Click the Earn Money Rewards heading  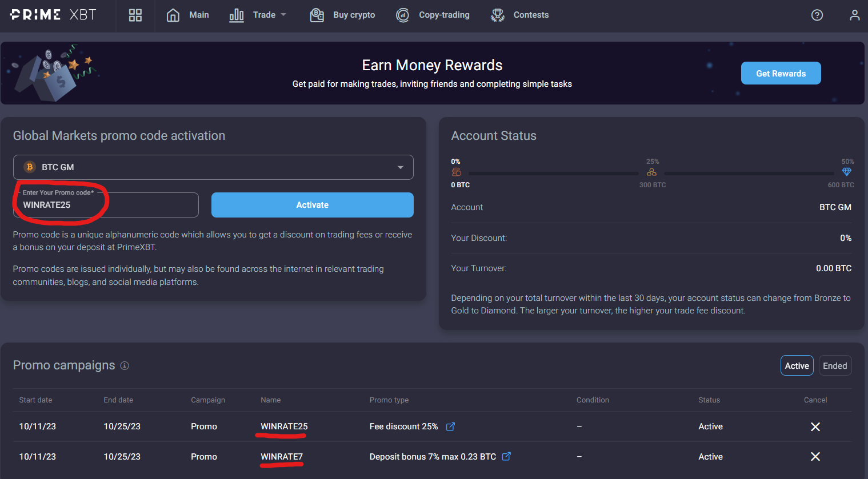(432, 65)
